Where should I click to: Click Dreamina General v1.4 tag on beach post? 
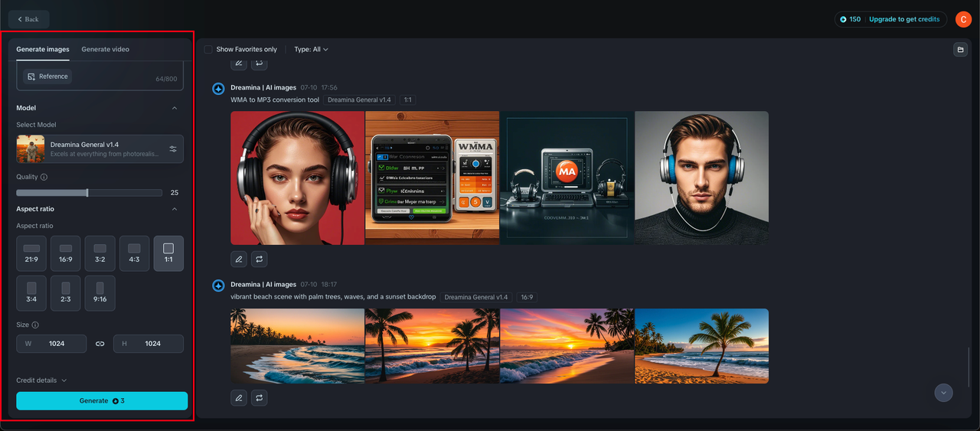(x=476, y=297)
